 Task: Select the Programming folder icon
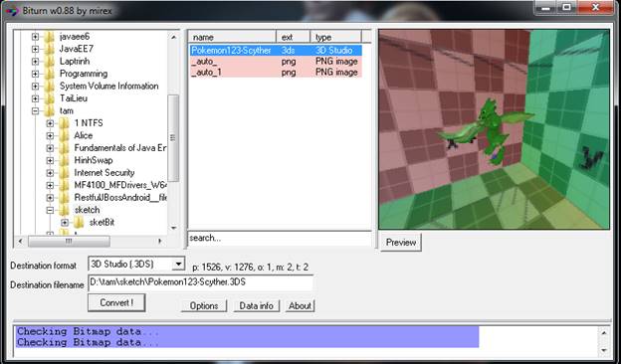50,74
